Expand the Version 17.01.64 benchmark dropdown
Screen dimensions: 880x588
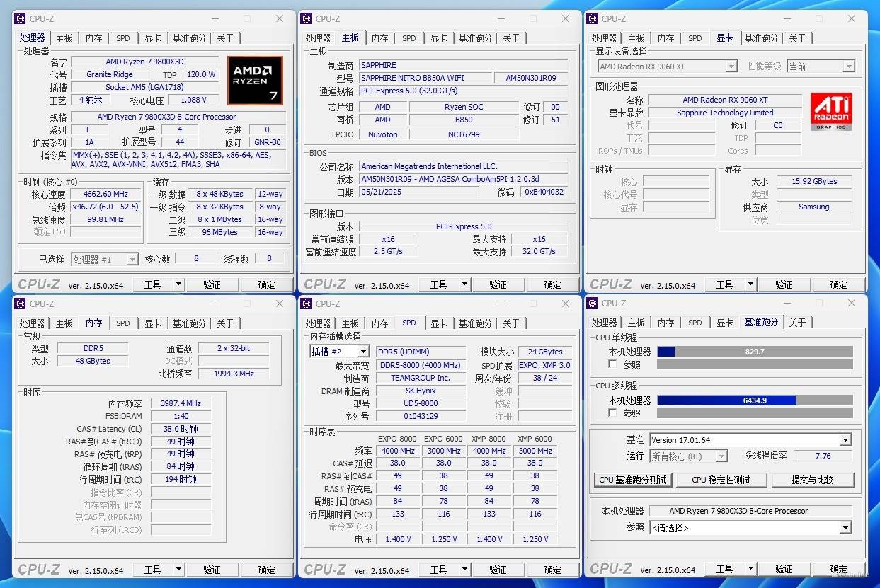pyautogui.click(x=845, y=440)
